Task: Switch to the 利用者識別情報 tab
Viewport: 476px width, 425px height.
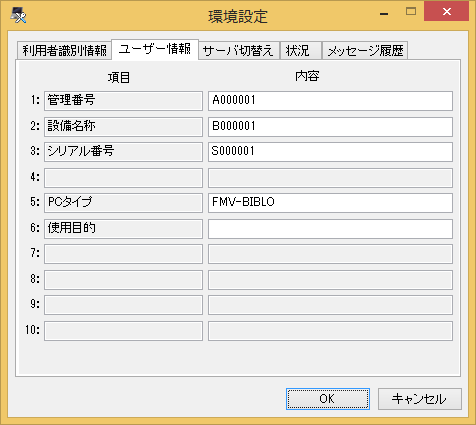Action: pos(64,51)
